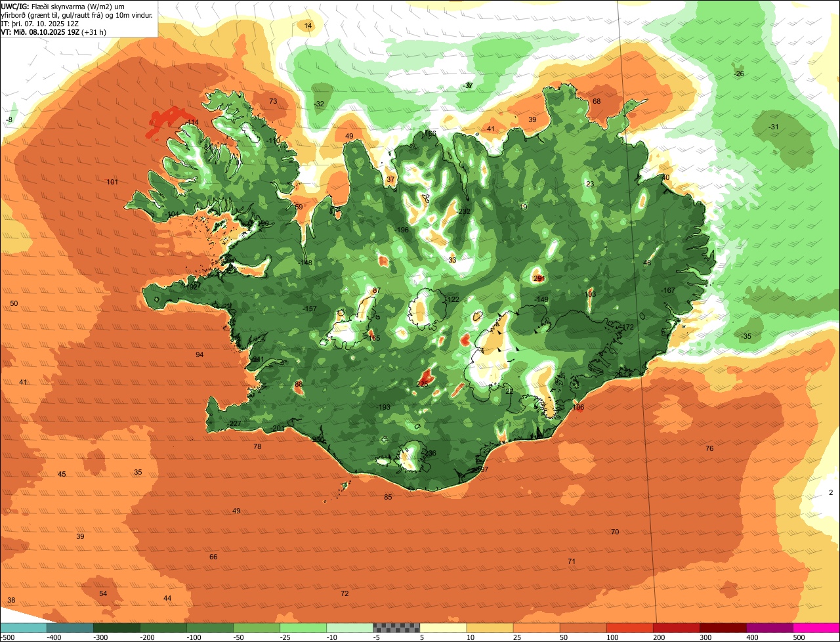
Task: Click the legend swatch between 200 and 300
Action: coord(676,628)
